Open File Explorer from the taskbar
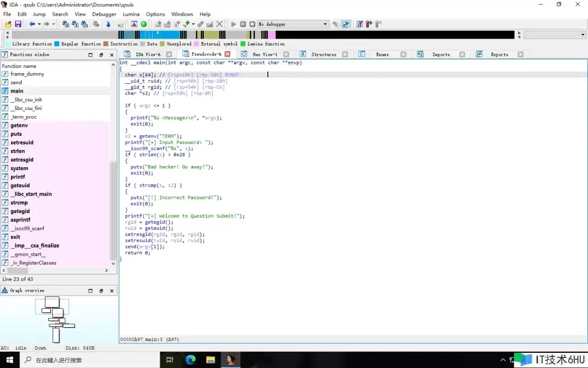 point(210,360)
